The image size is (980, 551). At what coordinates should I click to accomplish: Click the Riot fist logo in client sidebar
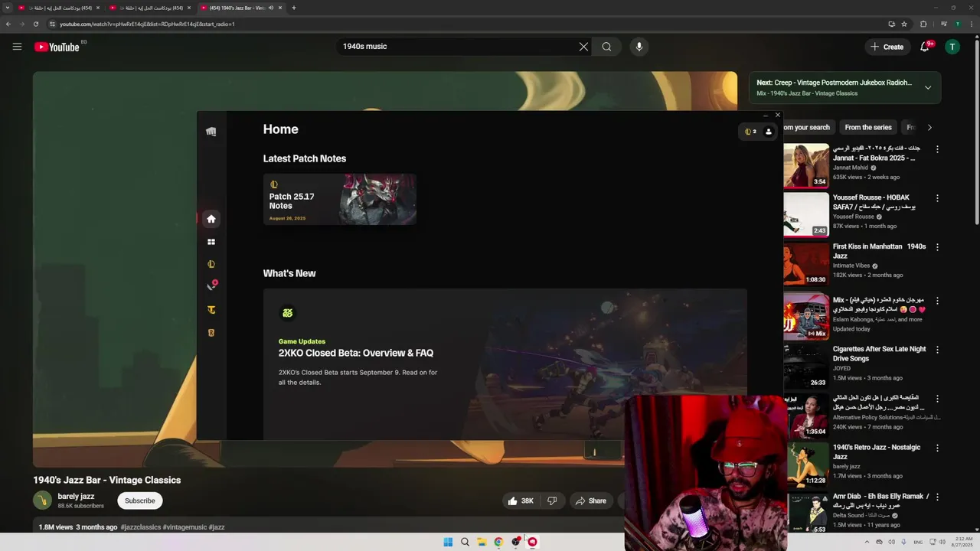coord(211,132)
